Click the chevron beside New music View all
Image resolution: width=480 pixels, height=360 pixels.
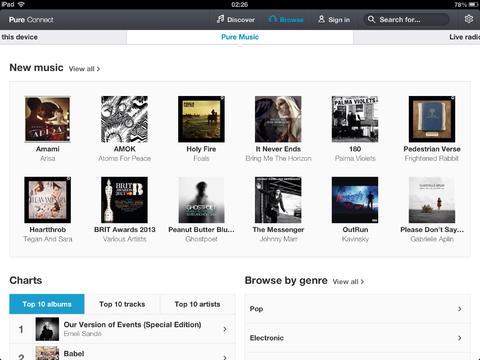click(98, 69)
